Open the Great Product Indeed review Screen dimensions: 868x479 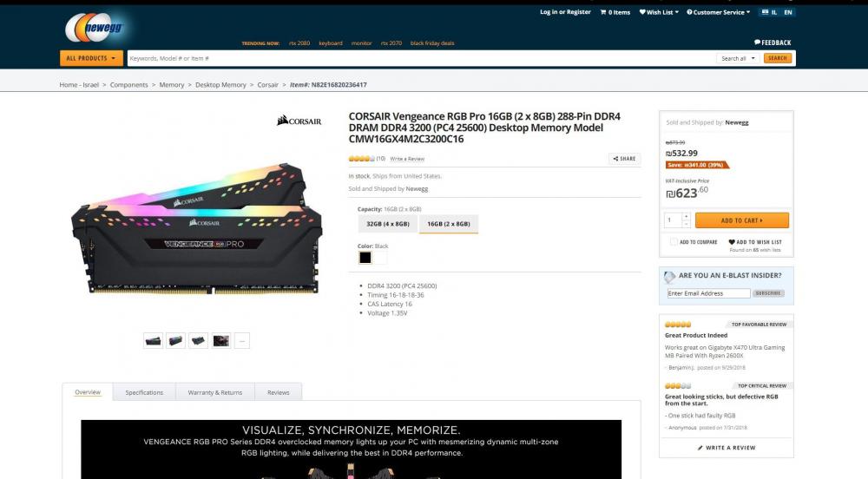pyautogui.click(x=696, y=335)
